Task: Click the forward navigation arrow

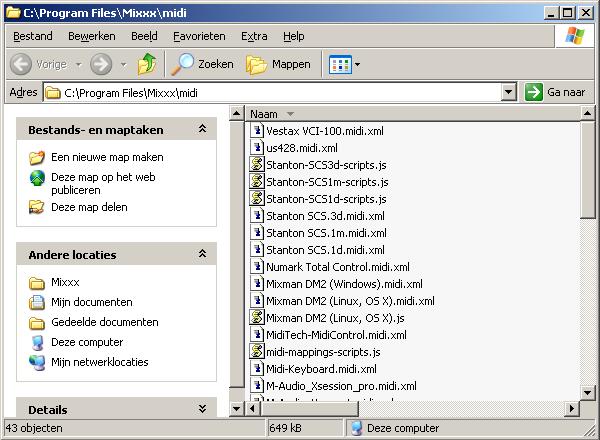Action: (101, 64)
